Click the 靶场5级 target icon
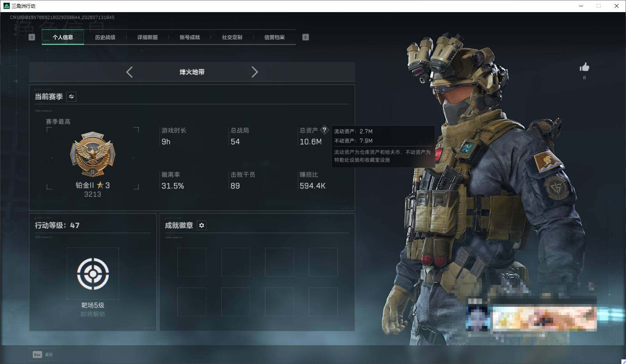The height and width of the screenshot is (364, 626). coord(93,273)
